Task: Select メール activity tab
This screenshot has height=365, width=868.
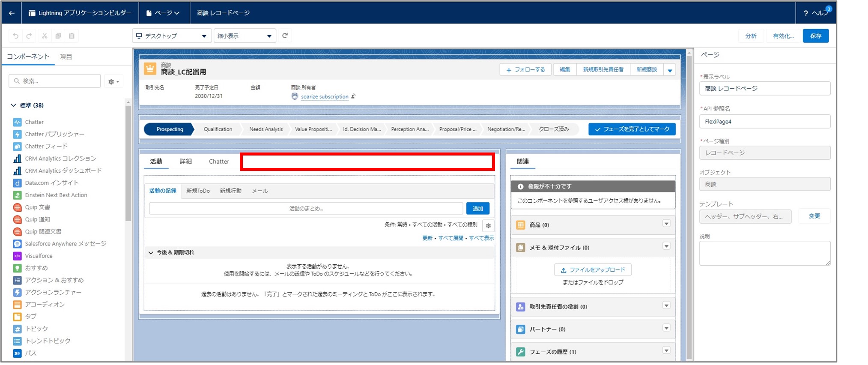Action: (x=260, y=191)
